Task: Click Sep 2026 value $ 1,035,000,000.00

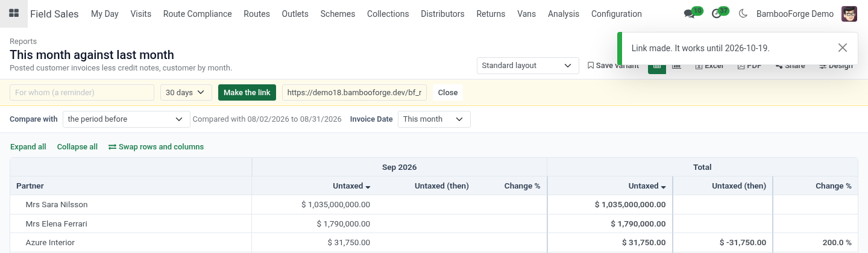Action: coord(336,205)
